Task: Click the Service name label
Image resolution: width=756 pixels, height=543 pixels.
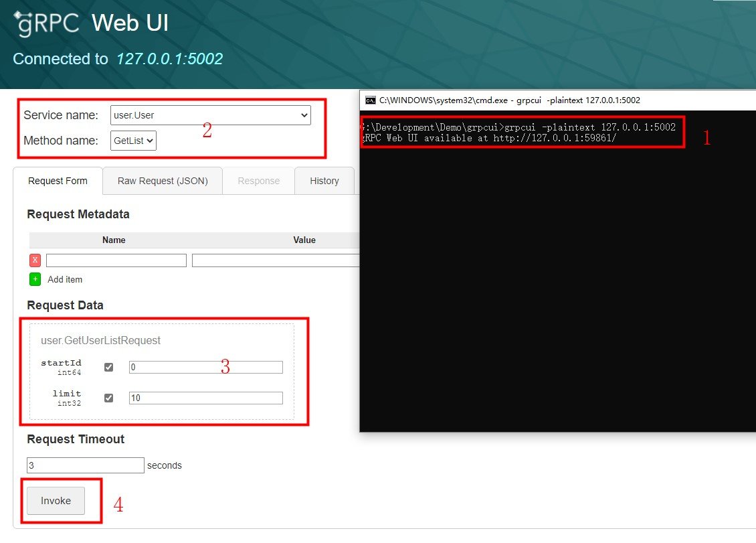Action: pyautogui.click(x=61, y=115)
